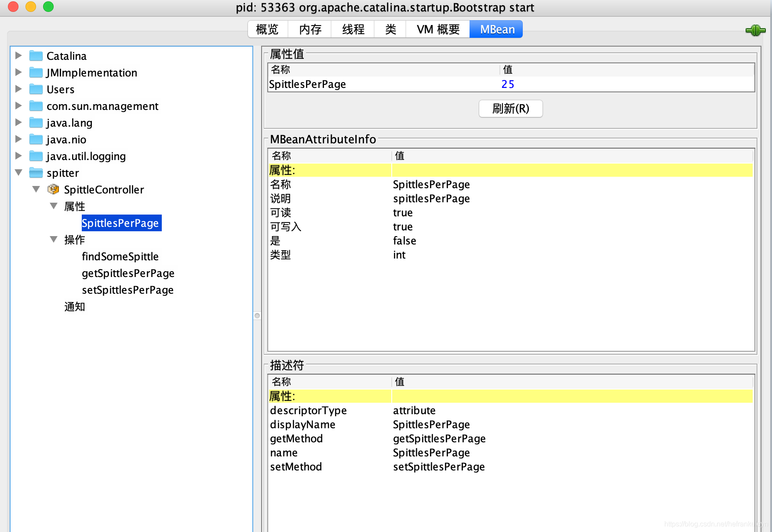Click the green window zoom button
The width and height of the screenshot is (772, 532).
(x=48, y=7)
